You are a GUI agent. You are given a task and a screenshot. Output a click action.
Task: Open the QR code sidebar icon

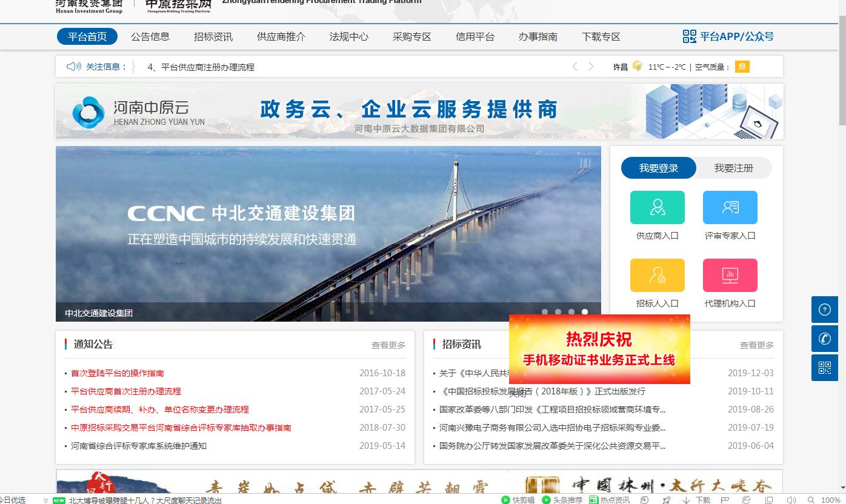coord(824,368)
